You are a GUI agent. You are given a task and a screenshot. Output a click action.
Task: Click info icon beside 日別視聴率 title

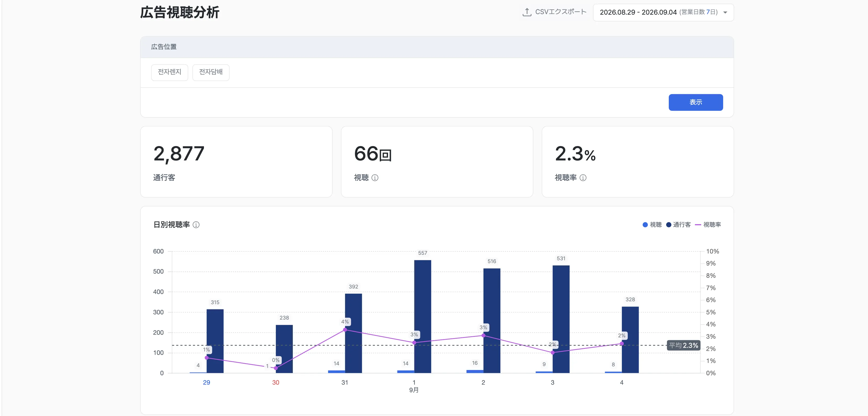pos(196,225)
